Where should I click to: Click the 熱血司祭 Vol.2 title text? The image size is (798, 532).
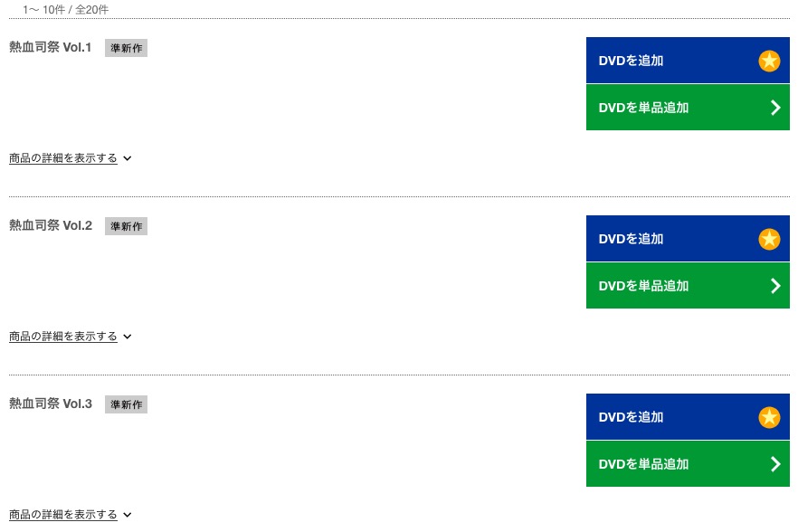[x=51, y=225]
